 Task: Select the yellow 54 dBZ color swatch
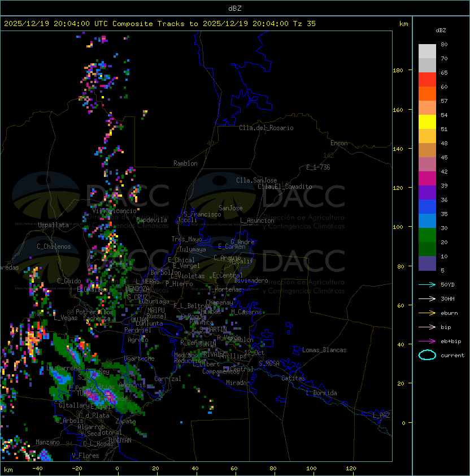pos(427,122)
